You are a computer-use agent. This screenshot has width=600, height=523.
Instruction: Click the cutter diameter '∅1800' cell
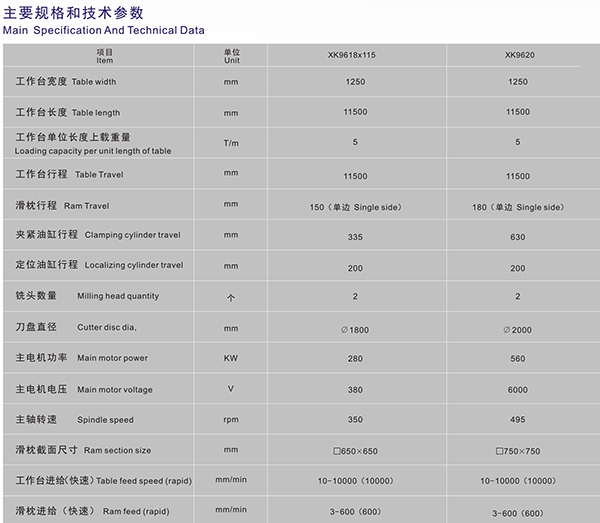355,330
